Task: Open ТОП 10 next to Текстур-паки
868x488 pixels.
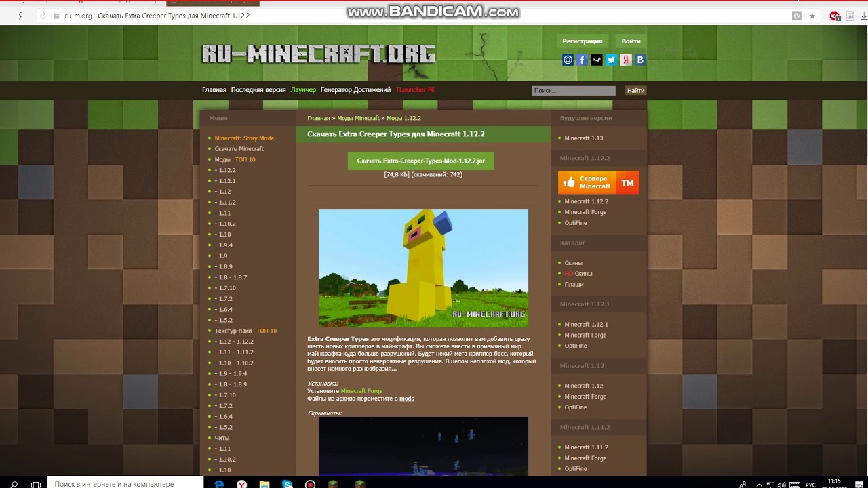Action: click(267, 331)
